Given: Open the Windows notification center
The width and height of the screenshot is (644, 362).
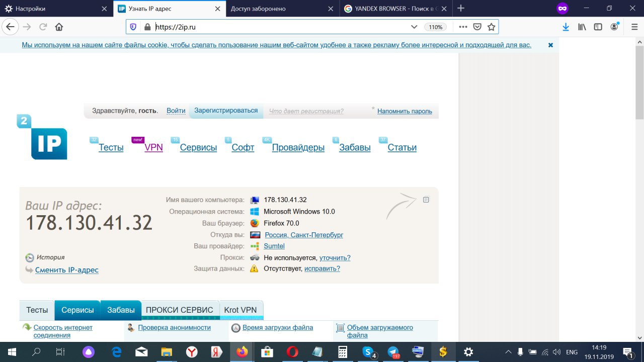Looking at the screenshot, I should pyautogui.click(x=628, y=352).
